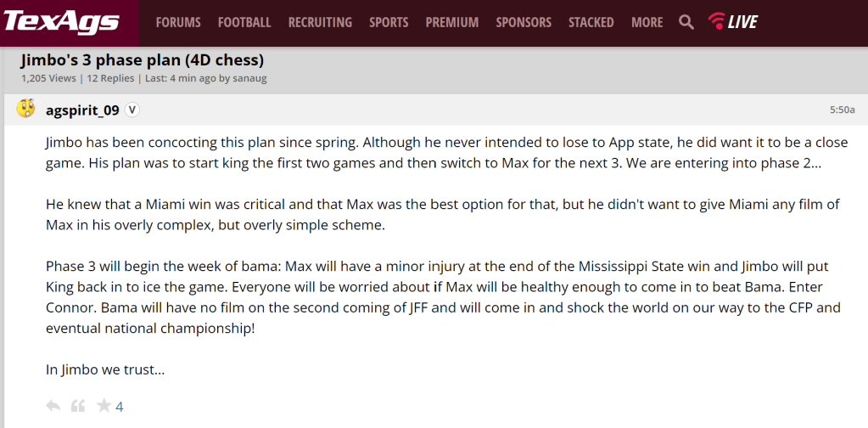
Task: Click the V badge next to agspirit_09
Action: coord(132,110)
